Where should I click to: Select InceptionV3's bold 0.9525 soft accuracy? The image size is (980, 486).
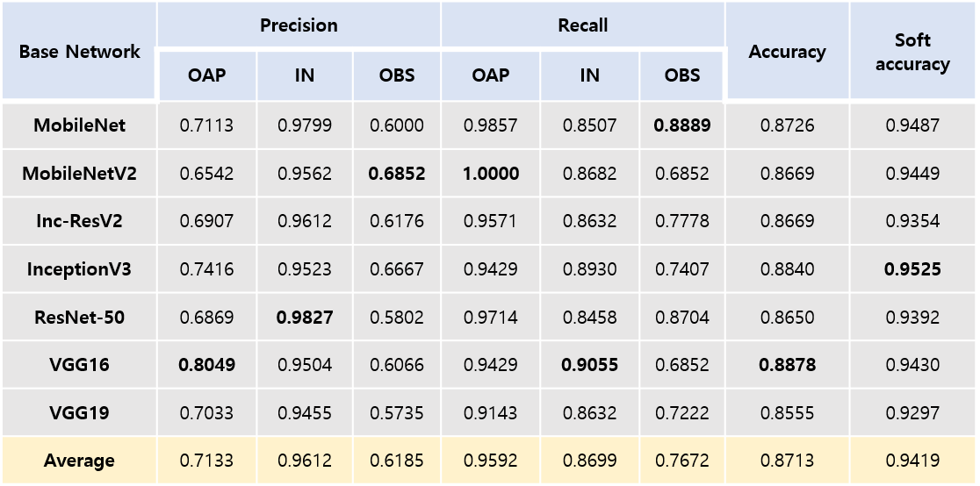coord(912,269)
